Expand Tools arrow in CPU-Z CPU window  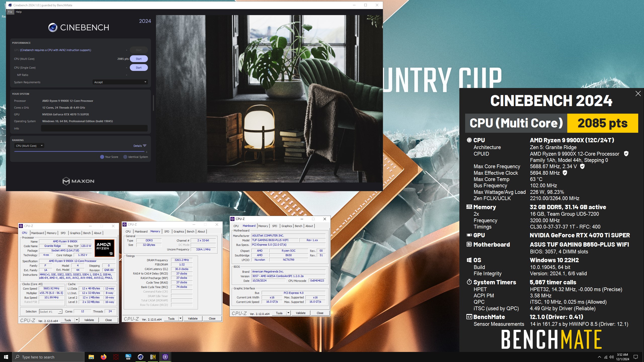[x=77, y=320]
